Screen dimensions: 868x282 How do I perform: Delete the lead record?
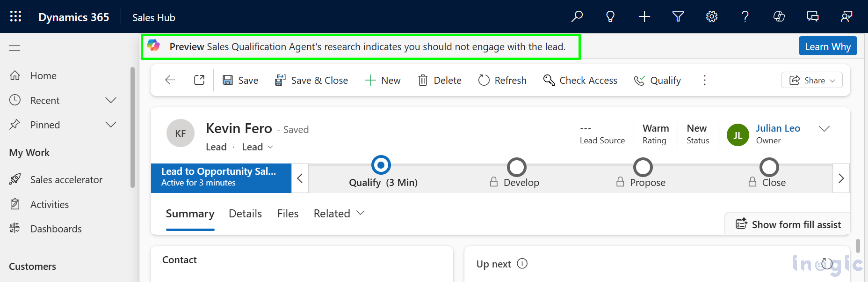point(440,80)
